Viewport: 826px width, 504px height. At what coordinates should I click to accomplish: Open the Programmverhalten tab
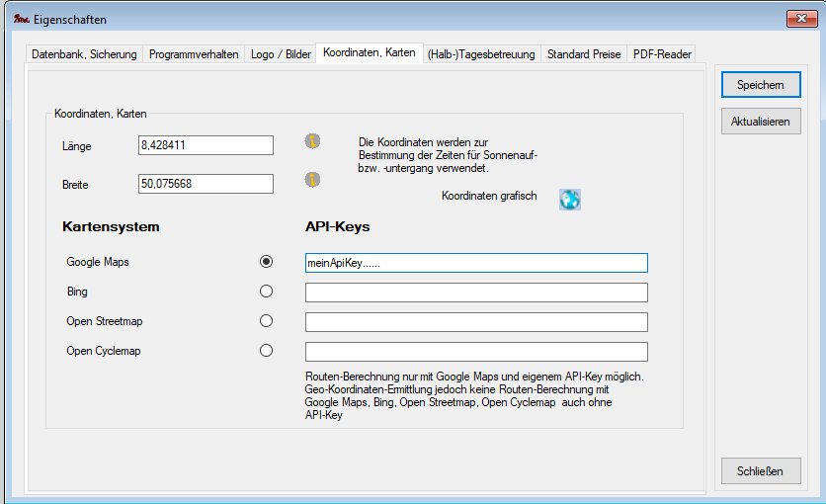pyautogui.click(x=194, y=54)
